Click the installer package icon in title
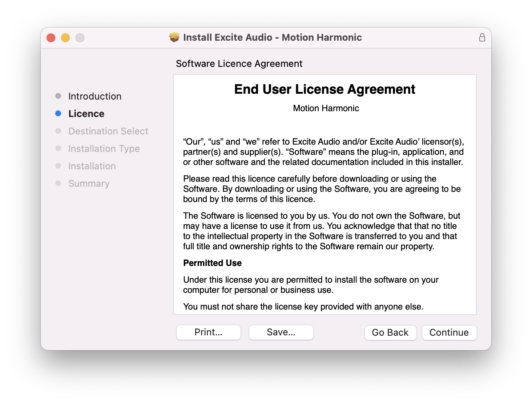Screen dimensions: 532x404 174,37
